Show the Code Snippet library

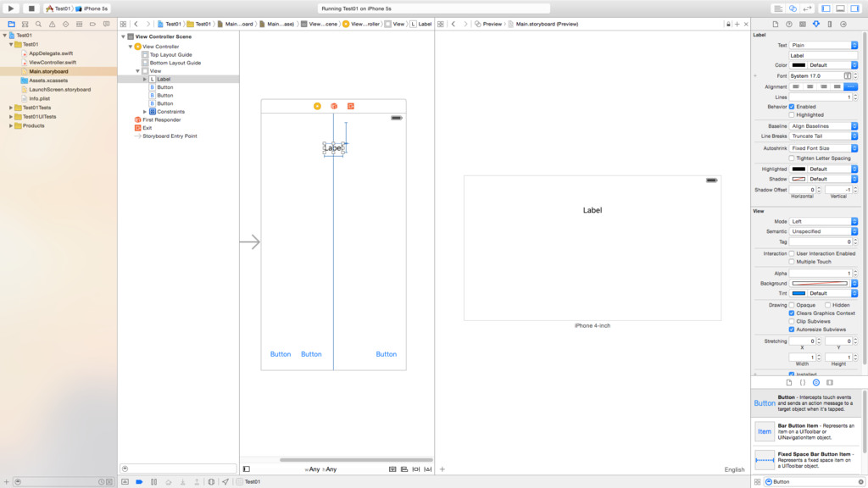(x=803, y=382)
